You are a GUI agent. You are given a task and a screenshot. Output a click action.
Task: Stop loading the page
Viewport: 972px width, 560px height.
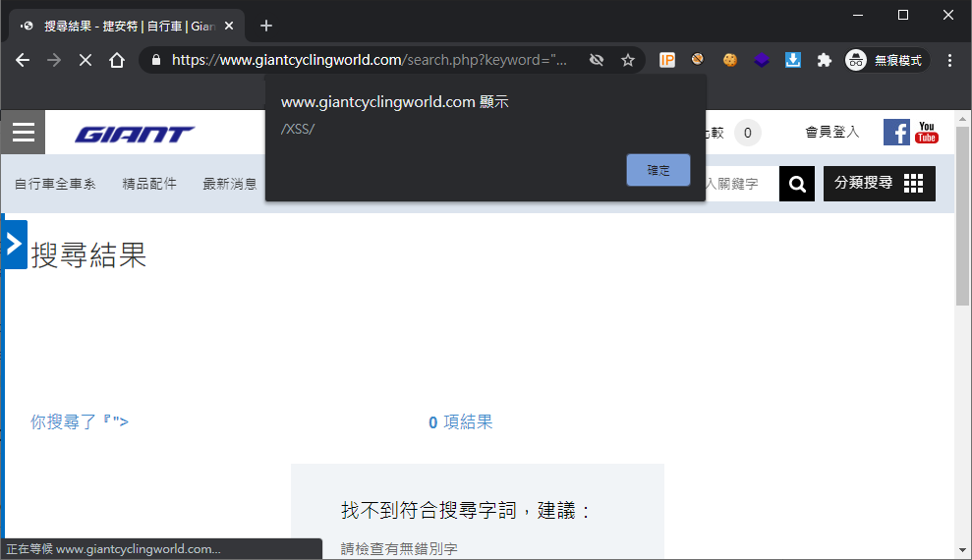click(86, 60)
